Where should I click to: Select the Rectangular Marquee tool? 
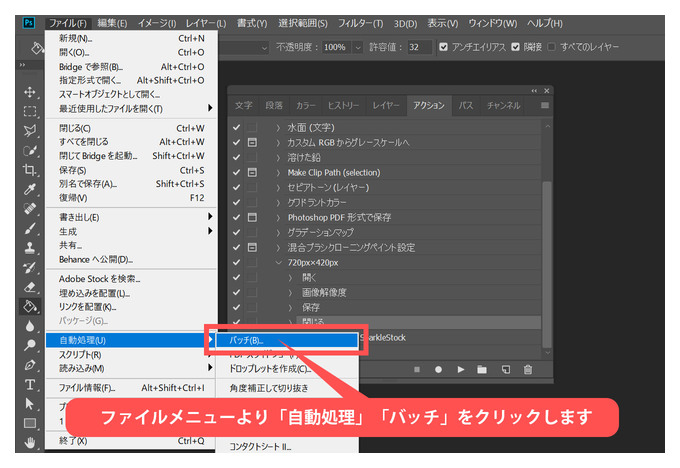29,111
